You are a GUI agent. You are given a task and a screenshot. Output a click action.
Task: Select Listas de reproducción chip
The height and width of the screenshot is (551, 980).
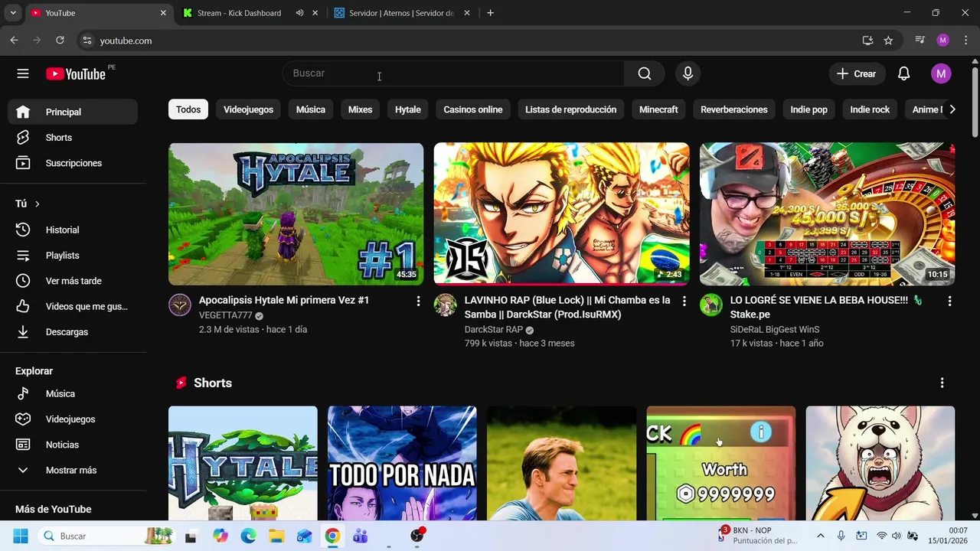click(x=571, y=109)
